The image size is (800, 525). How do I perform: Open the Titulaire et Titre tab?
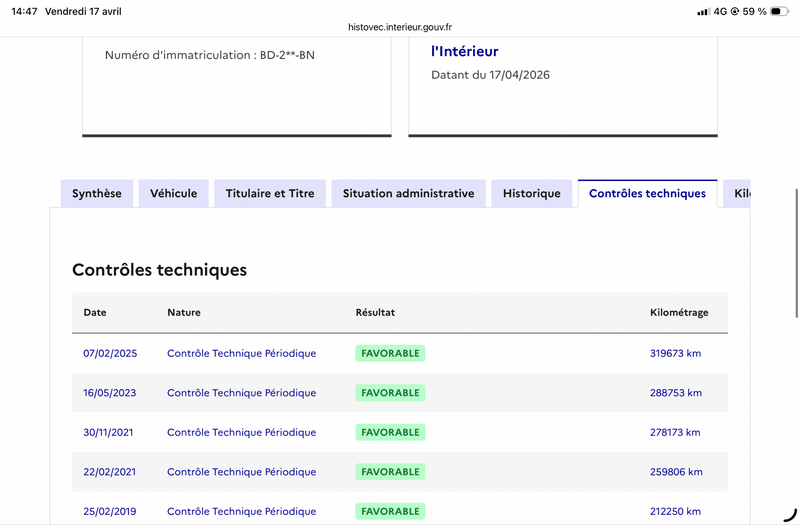point(270,193)
